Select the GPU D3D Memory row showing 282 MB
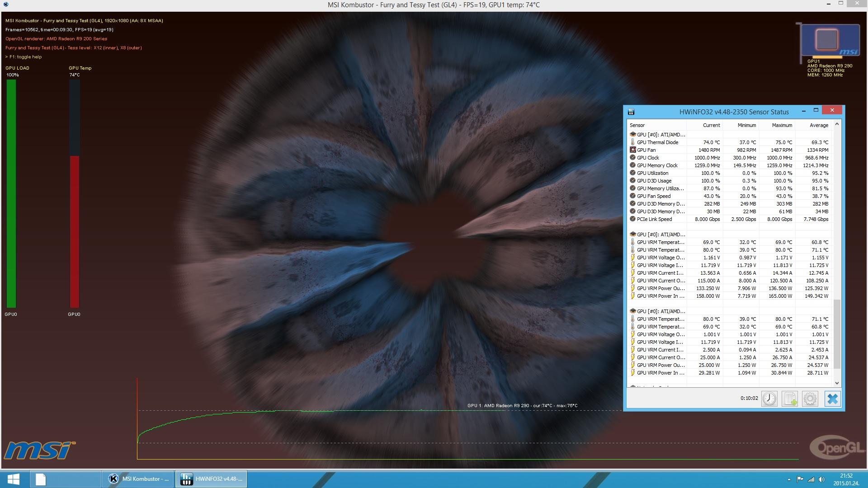 [x=730, y=203]
